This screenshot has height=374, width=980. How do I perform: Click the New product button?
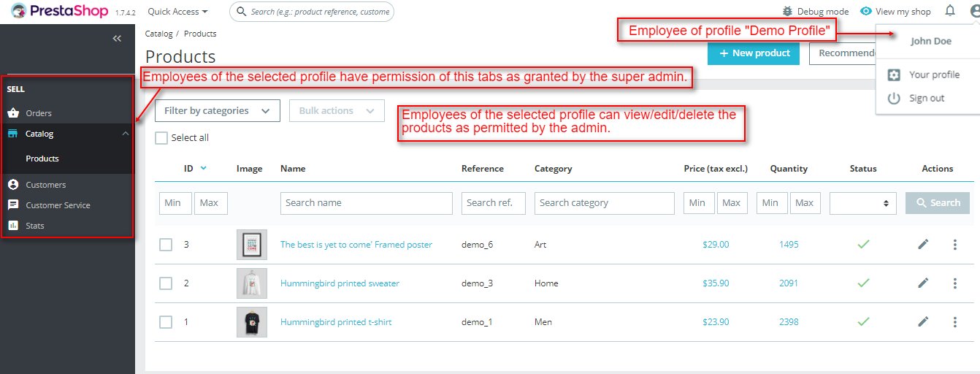tap(754, 53)
